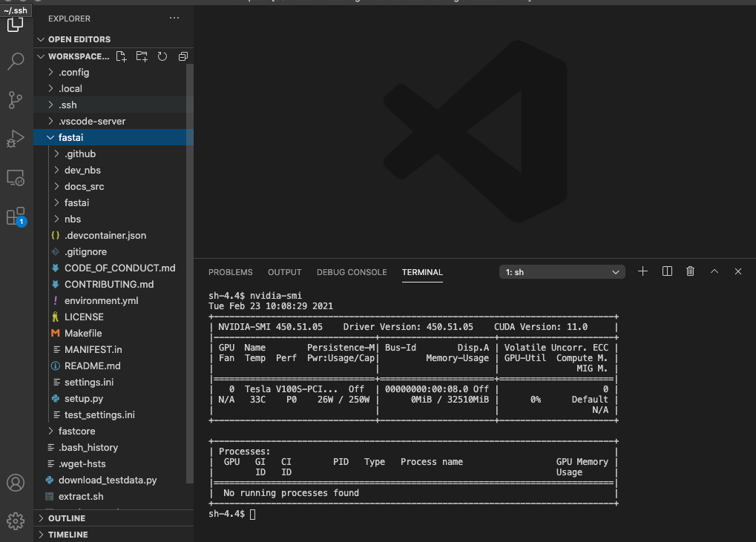Switch to the OUTPUT tab

284,272
